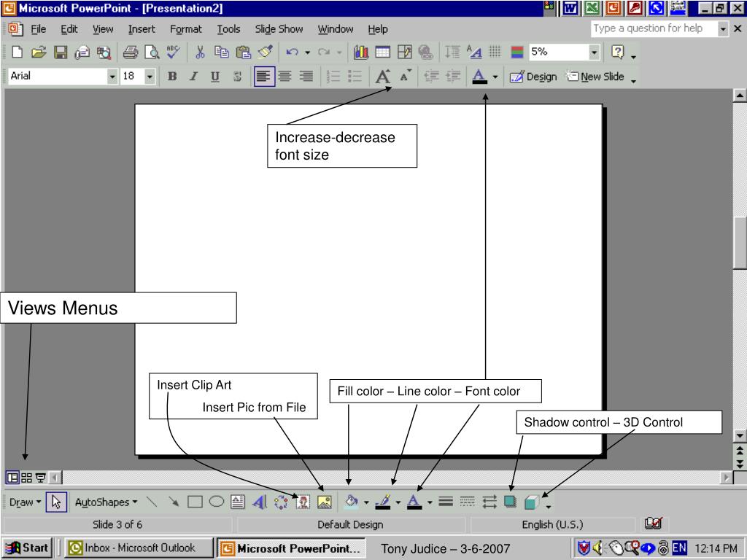This screenshot has height=560, width=747.
Task: Open the Slide Show menu
Action: (x=279, y=29)
